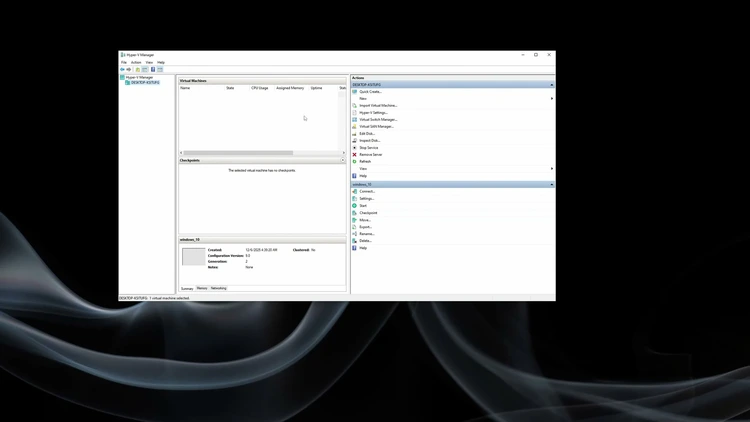Click the Quick Create action icon
750x422 pixels.
tap(354, 91)
